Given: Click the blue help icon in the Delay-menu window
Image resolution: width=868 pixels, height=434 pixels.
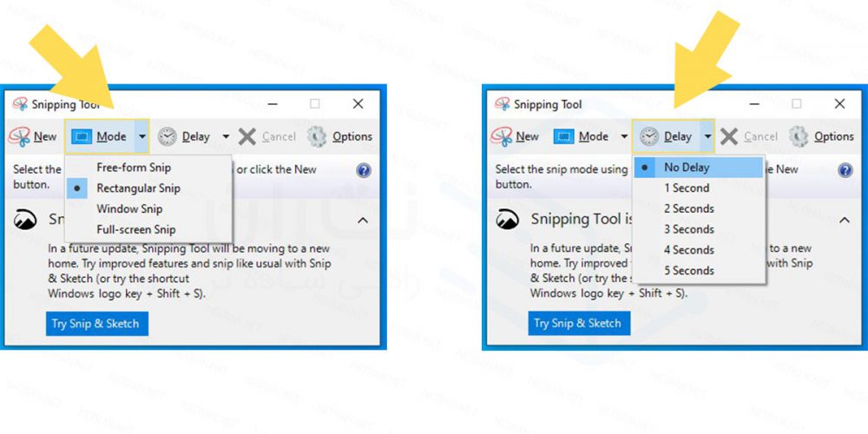Looking at the screenshot, I should tap(845, 170).
